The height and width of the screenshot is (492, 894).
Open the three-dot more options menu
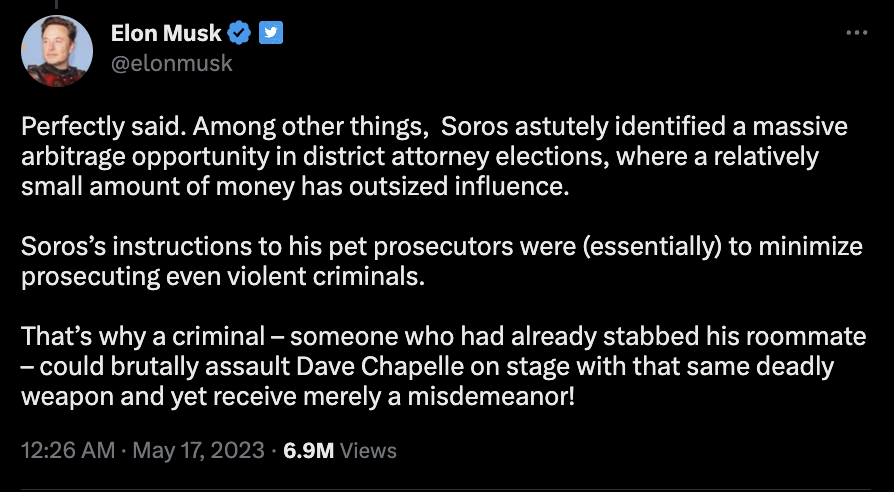tap(857, 33)
